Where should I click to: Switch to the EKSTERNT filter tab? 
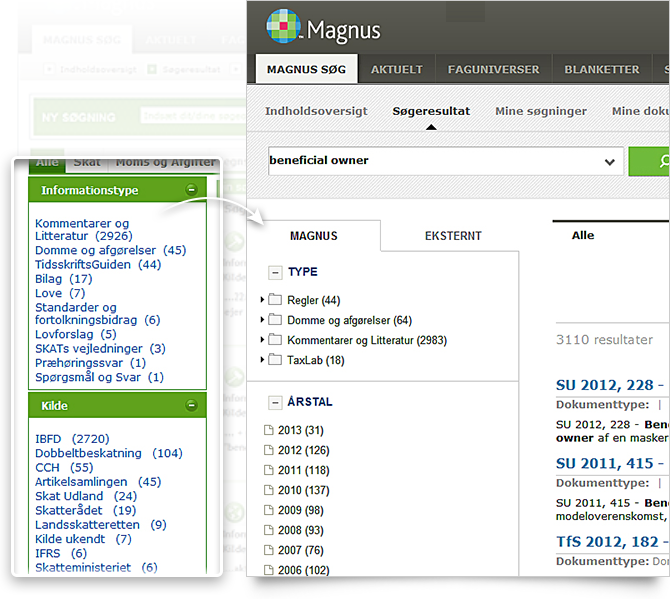pos(453,236)
